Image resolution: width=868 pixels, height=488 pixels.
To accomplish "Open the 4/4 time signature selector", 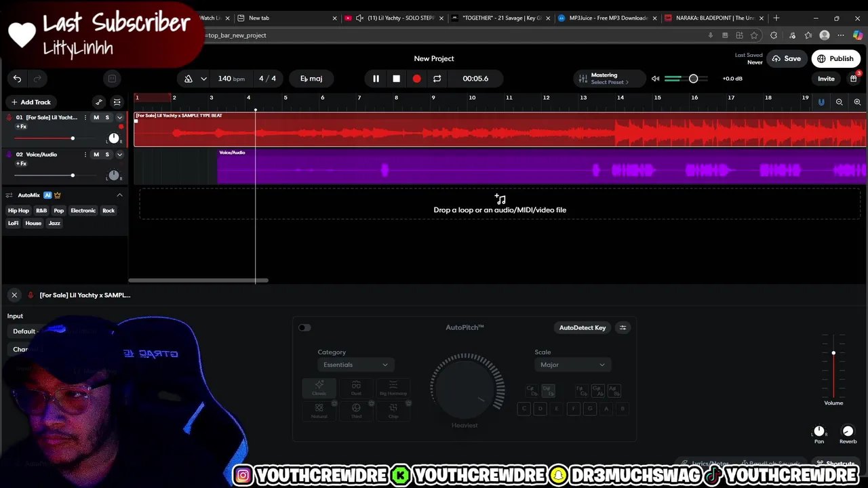I will coord(268,79).
